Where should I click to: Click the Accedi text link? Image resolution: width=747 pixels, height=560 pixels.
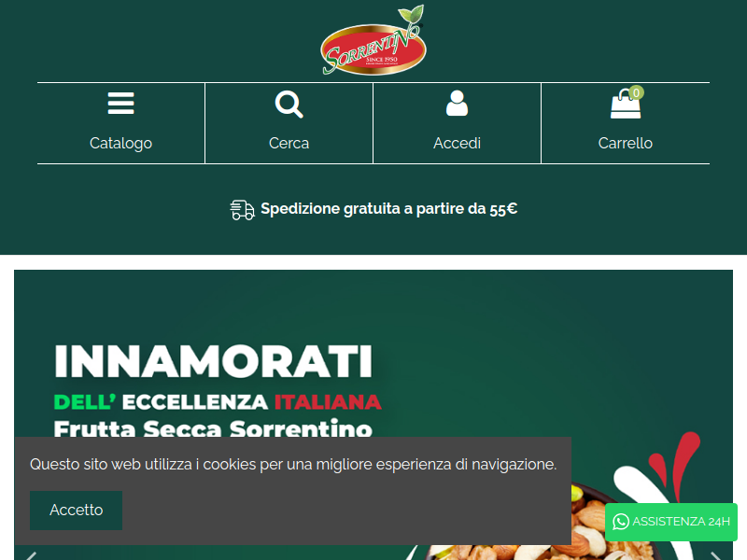(x=457, y=144)
